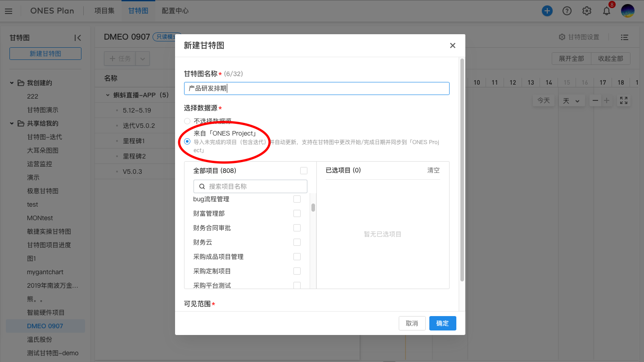Open the global create menu via plus icon
This screenshot has width=644, height=362.
[x=547, y=10]
